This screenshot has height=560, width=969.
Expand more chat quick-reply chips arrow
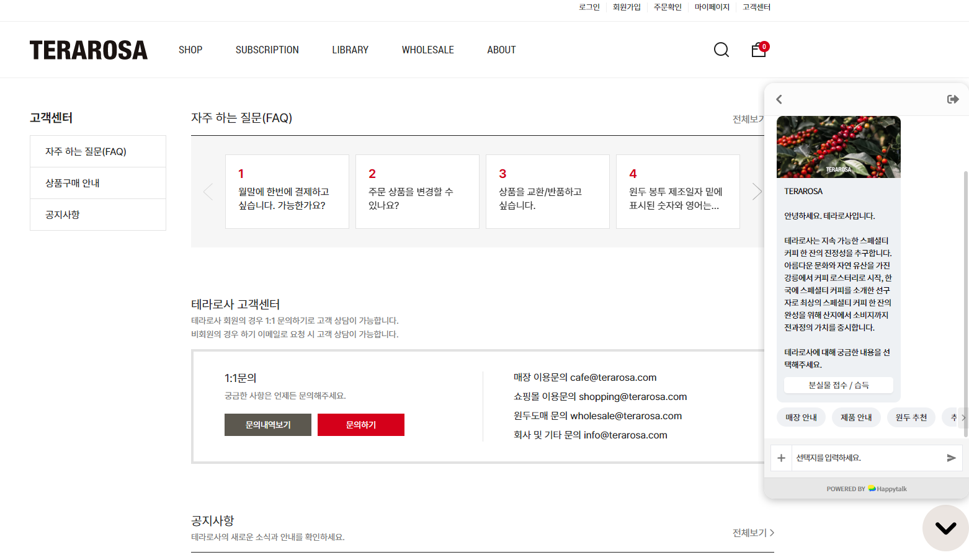click(x=963, y=417)
